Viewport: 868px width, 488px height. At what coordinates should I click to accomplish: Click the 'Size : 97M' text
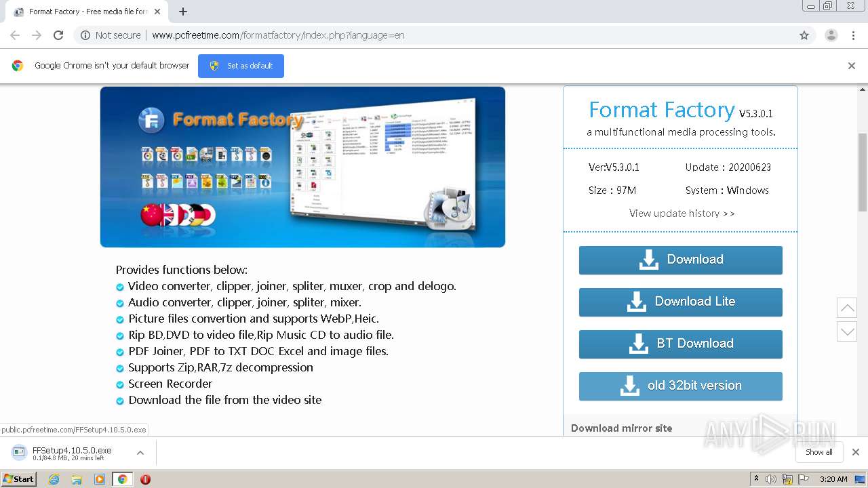pos(612,190)
